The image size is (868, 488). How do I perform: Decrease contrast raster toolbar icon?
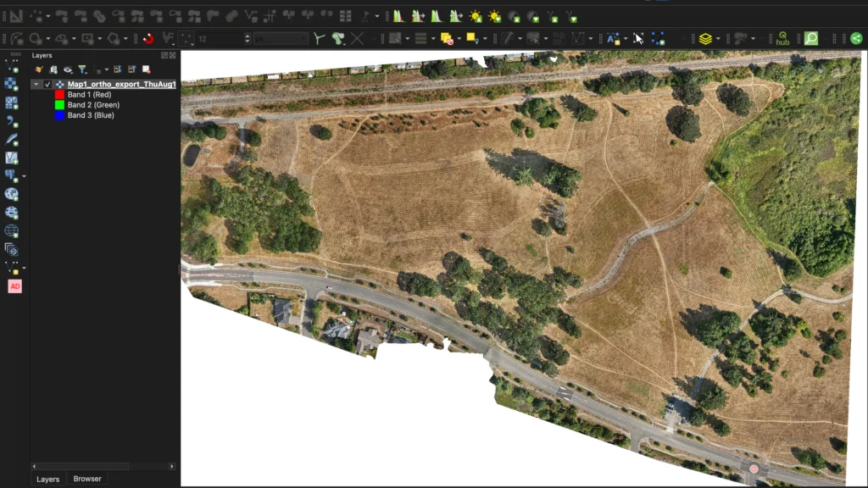pyautogui.click(x=532, y=17)
